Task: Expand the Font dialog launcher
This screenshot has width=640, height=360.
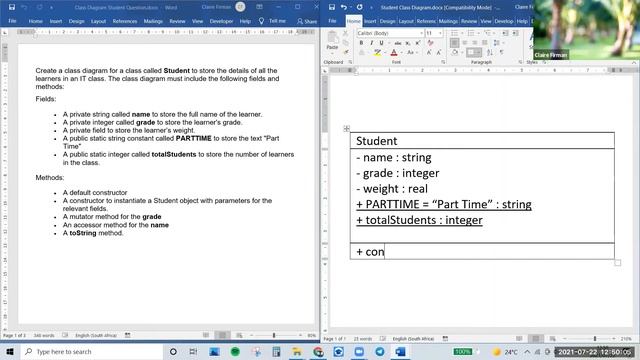Action: 443,62
